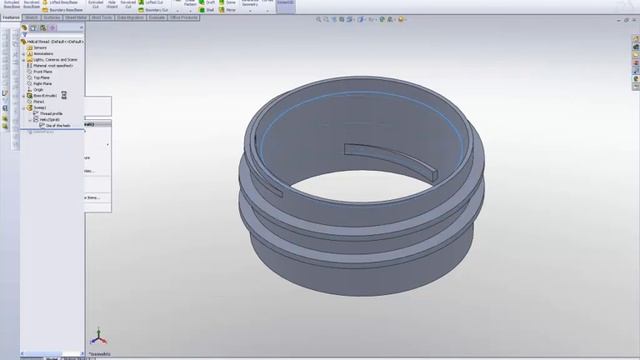
Task: Open the Hide/Show Items icon
Action: pyautogui.click(x=371, y=20)
